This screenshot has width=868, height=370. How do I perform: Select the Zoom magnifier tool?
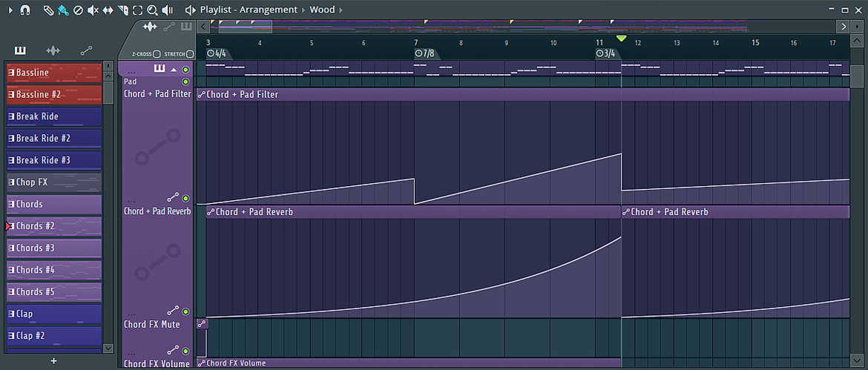pyautogui.click(x=152, y=10)
